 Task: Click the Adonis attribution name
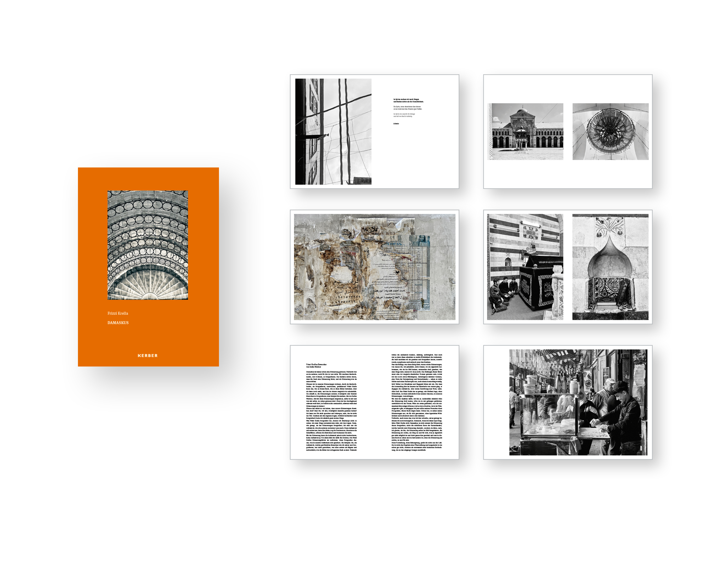[x=396, y=124]
